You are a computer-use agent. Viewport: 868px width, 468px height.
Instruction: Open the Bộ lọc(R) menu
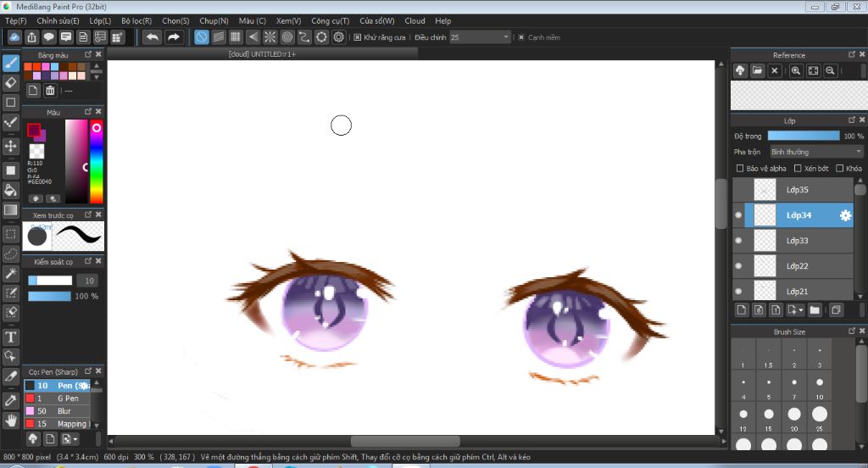(136, 20)
